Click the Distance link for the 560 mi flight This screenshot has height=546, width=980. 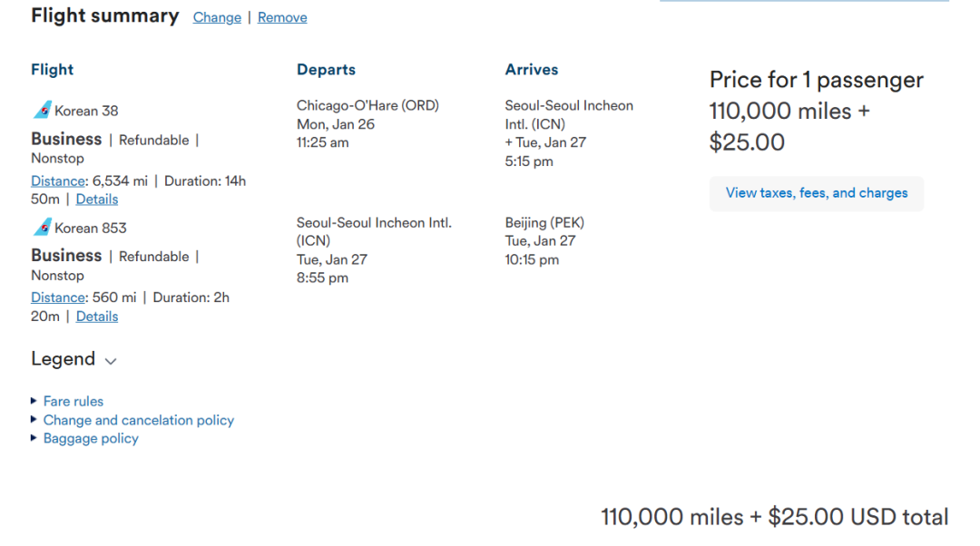(58, 297)
